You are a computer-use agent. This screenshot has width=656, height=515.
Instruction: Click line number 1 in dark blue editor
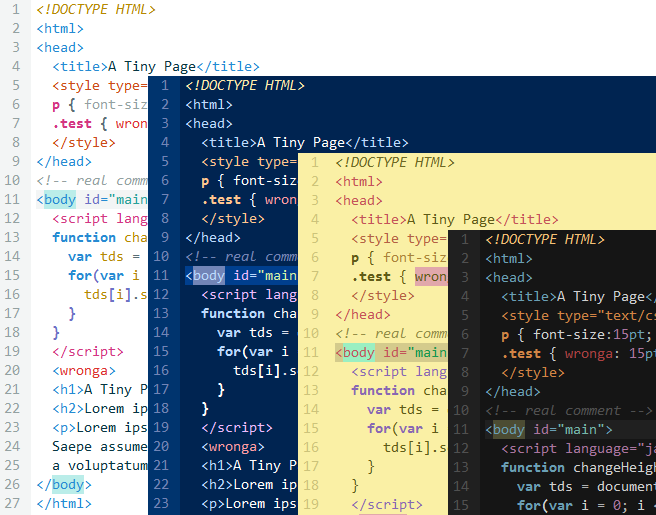click(164, 86)
